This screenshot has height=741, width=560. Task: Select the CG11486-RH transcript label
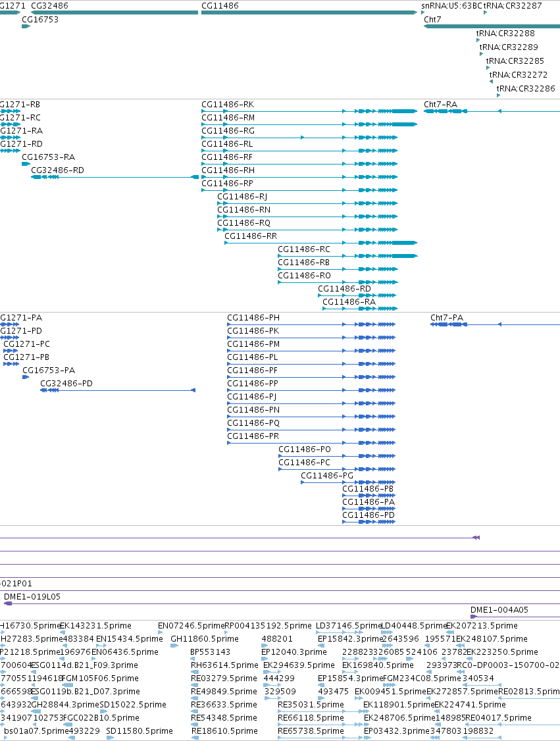(x=228, y=170)
